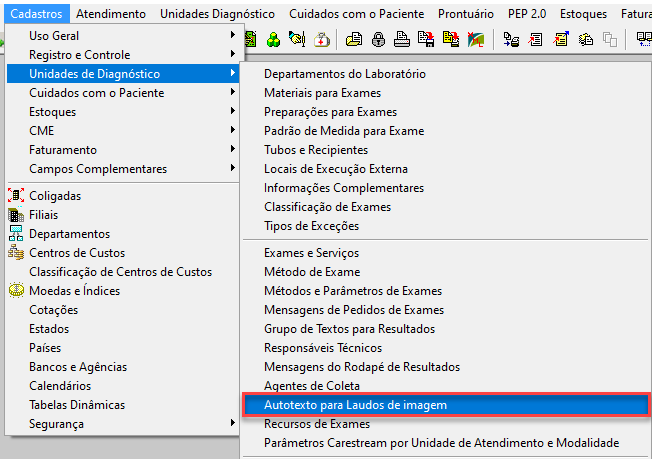
Task: Open the Atendimento menu
Action: pos(111,14)
